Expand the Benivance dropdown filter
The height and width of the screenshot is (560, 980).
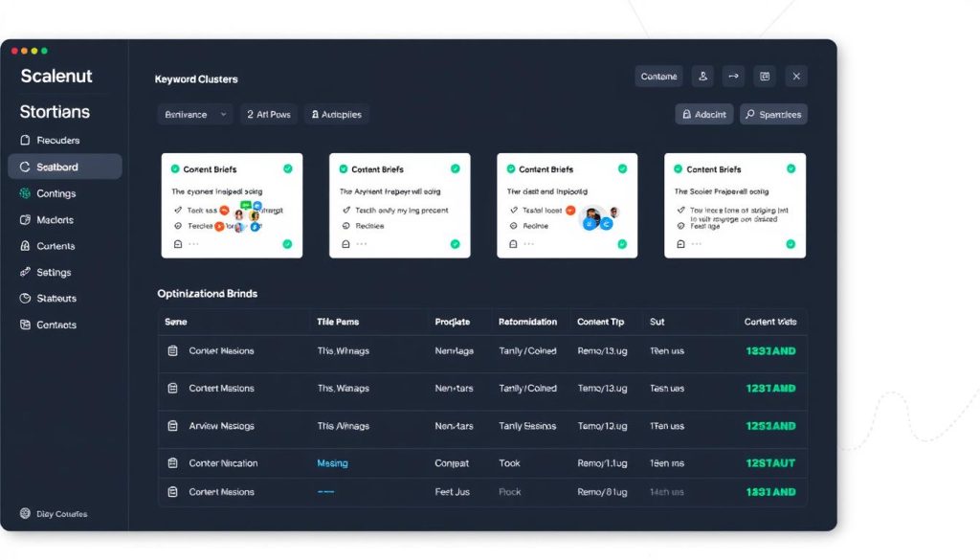click(x=195, y=115)
